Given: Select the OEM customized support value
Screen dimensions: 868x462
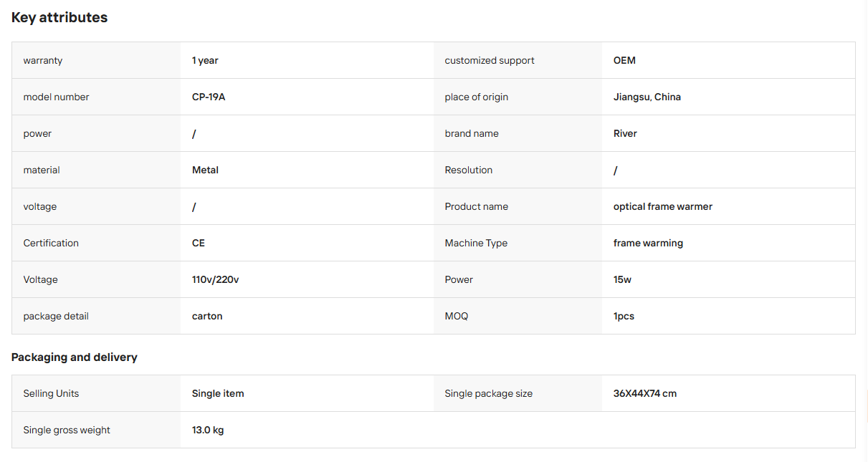Looking at the screenshot, I should (624, 60).
